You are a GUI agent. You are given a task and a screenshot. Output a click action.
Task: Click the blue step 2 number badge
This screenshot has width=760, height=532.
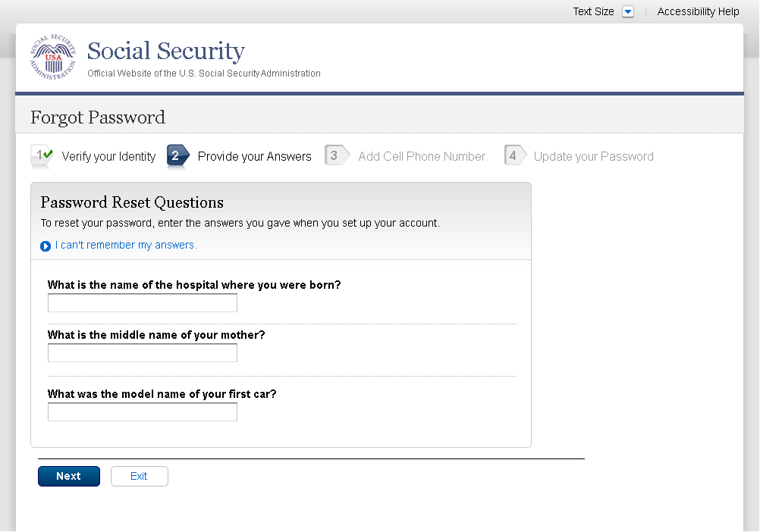click(176, 155)
